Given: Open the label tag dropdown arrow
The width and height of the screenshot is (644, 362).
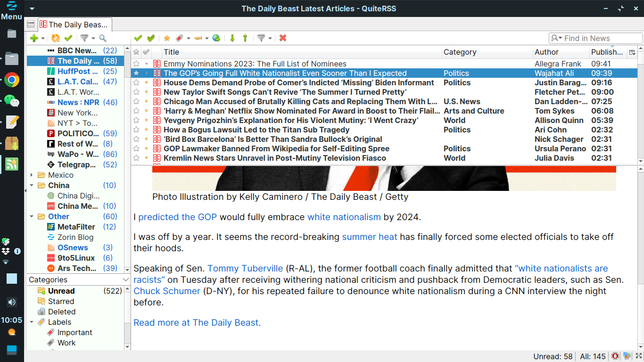Looking at the screenshot, I should (189, 39).
